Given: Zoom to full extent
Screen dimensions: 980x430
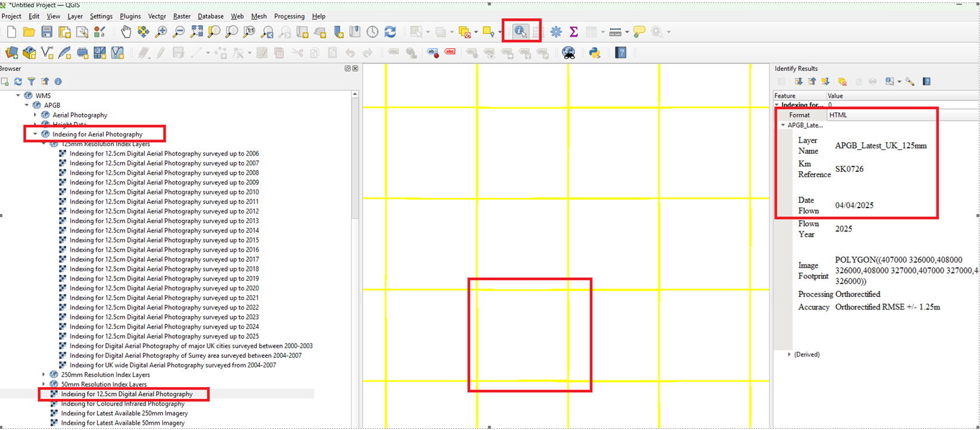Looking at the screenshot, I should (197, 32).
